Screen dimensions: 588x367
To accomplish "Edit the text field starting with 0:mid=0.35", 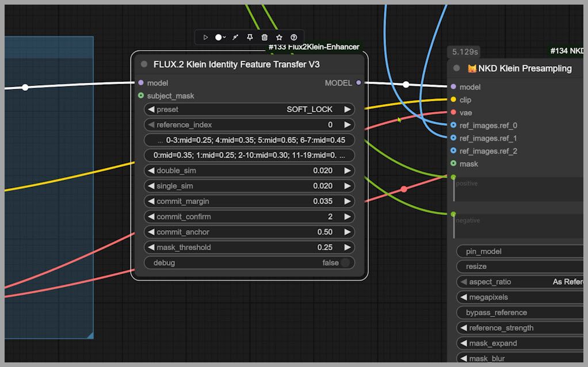I will pos(249,155).
